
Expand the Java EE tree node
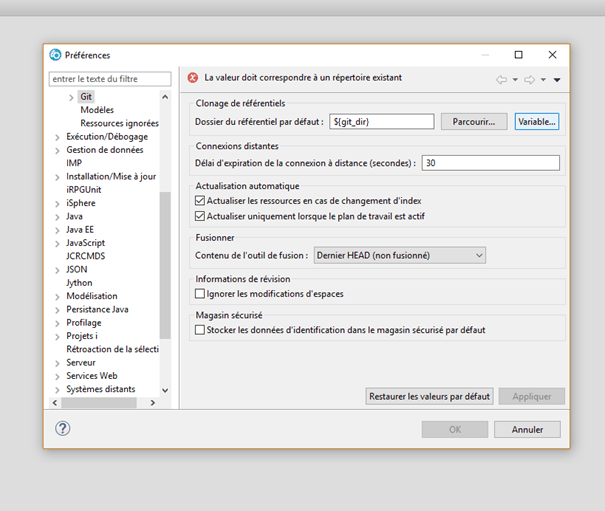[x=57, y=230]
